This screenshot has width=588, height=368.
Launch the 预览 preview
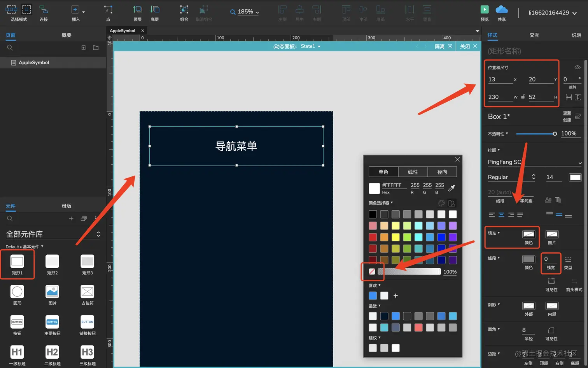pos(485,13)
